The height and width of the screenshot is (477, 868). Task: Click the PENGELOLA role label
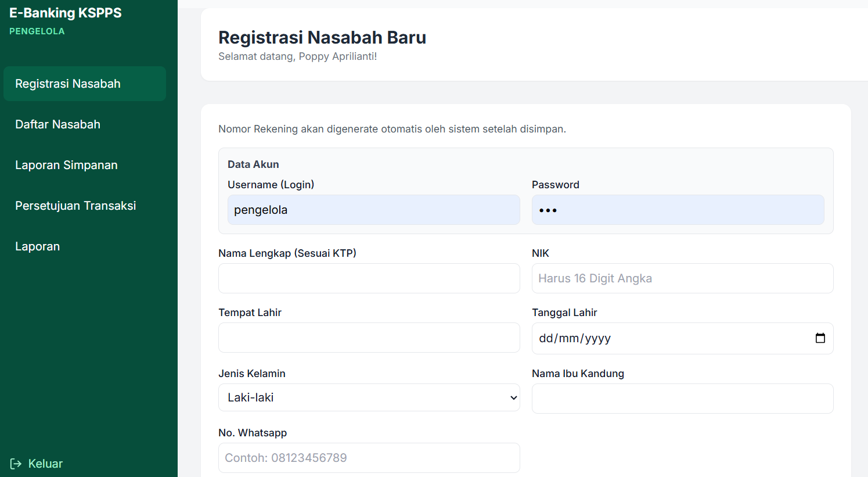(37, 31)
